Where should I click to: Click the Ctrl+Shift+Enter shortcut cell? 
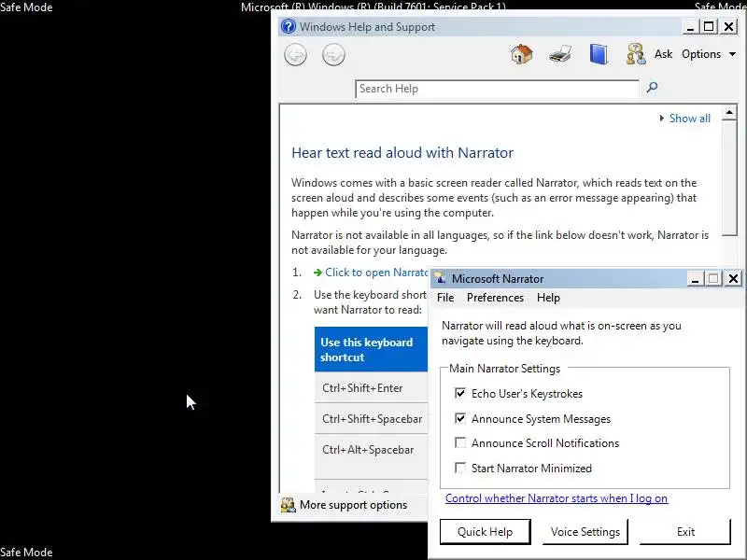click(x=371, y=388)
